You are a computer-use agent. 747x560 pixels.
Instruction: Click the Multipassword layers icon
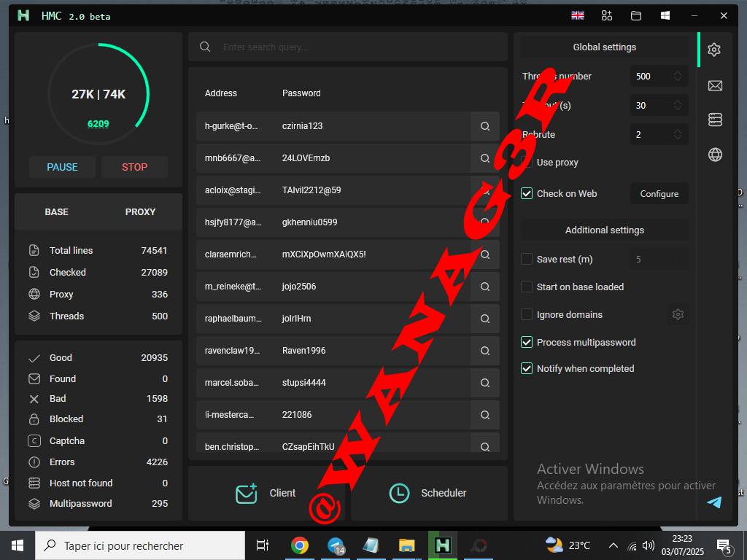[x=34, y=504]
